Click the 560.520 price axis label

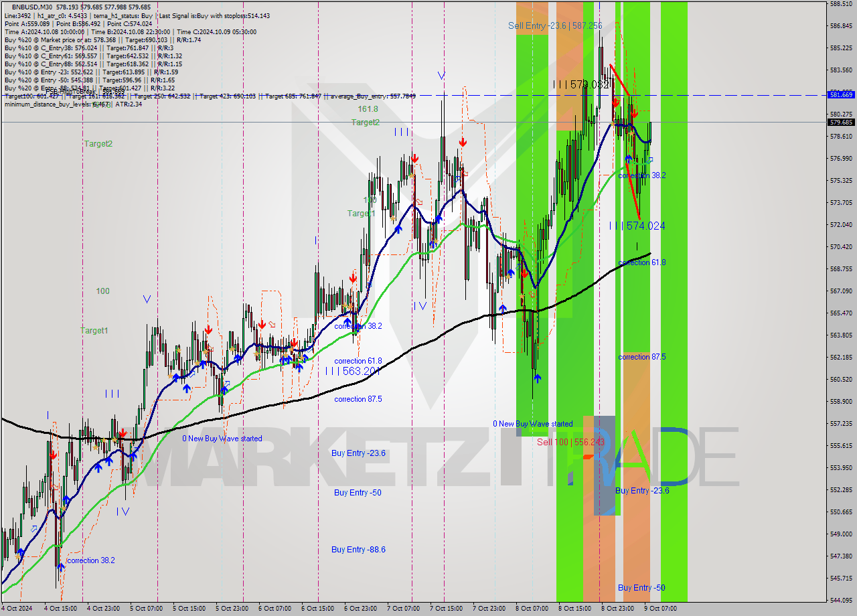pyautogui.click(x=842, y=379)
